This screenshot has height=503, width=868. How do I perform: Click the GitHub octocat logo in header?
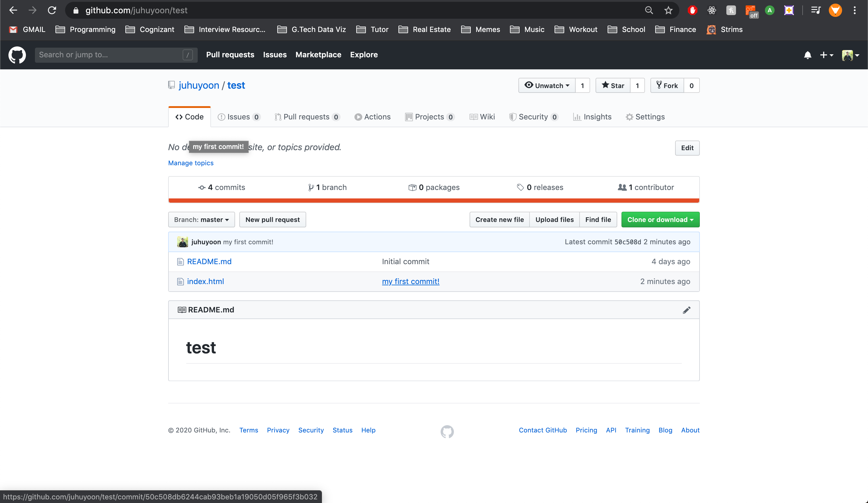(17, 55)
